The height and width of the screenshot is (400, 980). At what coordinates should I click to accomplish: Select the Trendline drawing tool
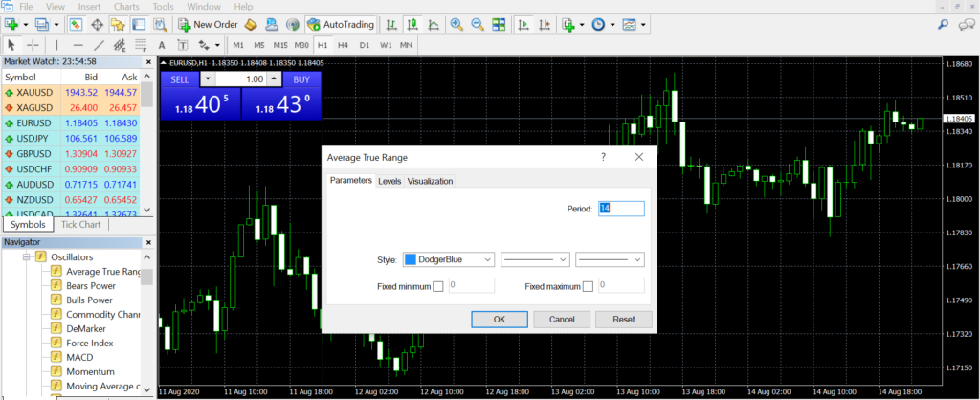pyautogui.click(x=99, y=45)
